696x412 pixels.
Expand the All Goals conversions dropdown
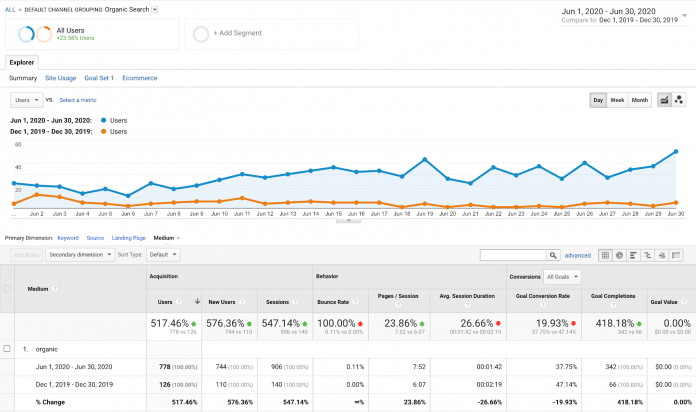coord(563,276)
